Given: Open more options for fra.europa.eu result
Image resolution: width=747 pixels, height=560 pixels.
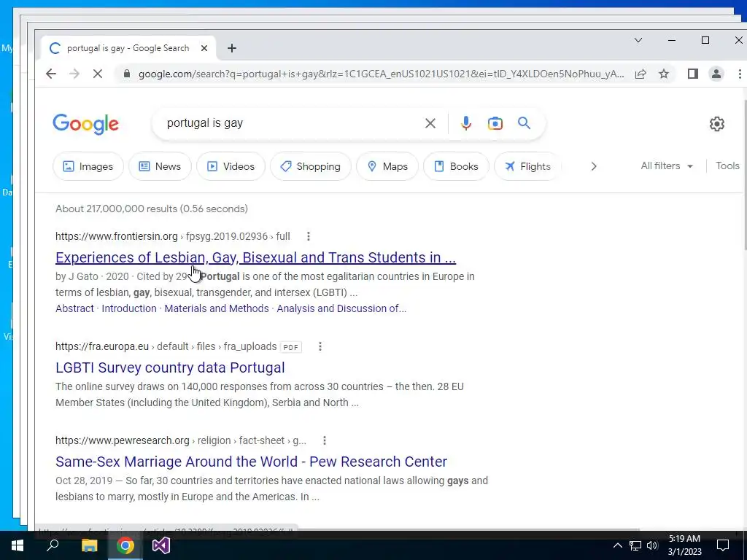Looking at the screenshot, I should (320, 346).
